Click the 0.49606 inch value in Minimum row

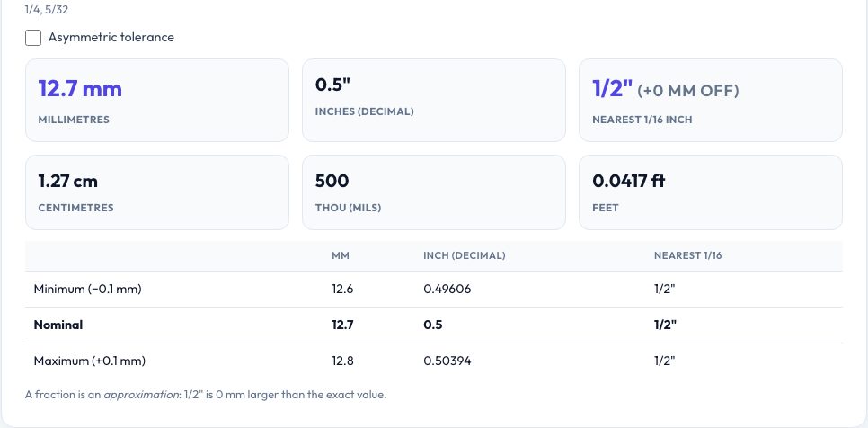[447, 289]
